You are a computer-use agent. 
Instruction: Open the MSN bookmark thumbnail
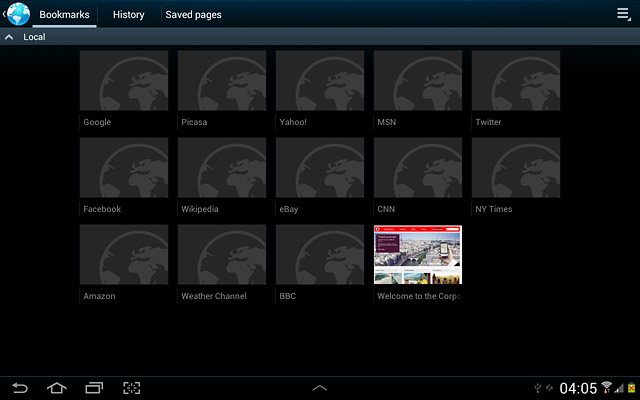[x=418, y=80]
